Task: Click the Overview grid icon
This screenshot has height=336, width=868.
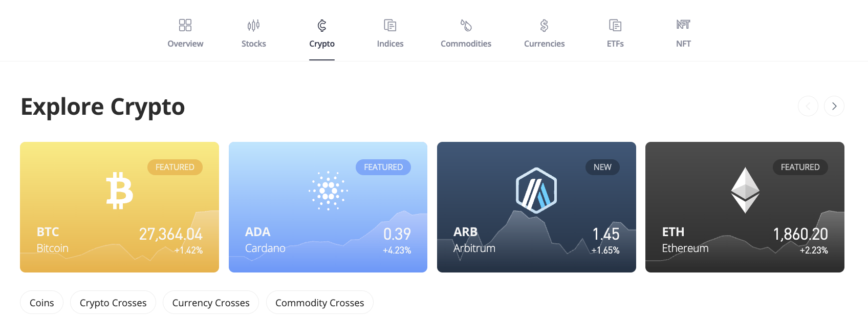Action: [185, 25]
